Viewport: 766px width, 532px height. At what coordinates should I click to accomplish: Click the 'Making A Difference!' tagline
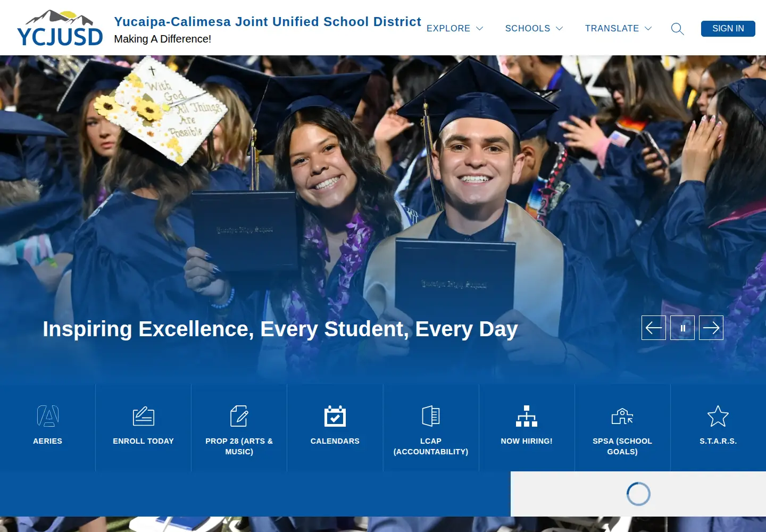pyautogui.click(x=163, y=39)
